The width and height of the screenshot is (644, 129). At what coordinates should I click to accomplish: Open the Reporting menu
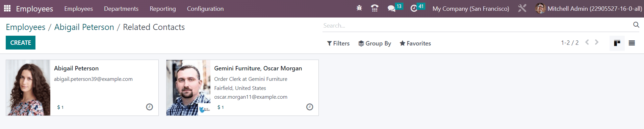[x=163, y=9]
